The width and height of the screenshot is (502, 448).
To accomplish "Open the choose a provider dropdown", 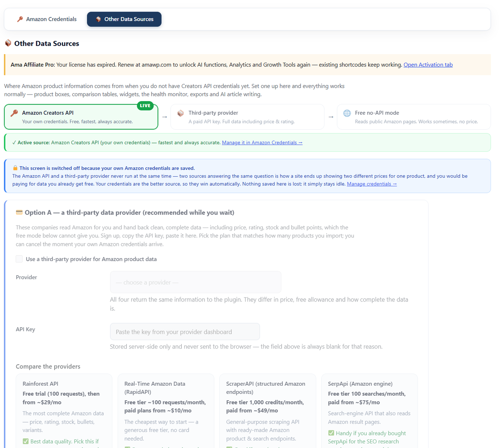I will pos(195,282).
